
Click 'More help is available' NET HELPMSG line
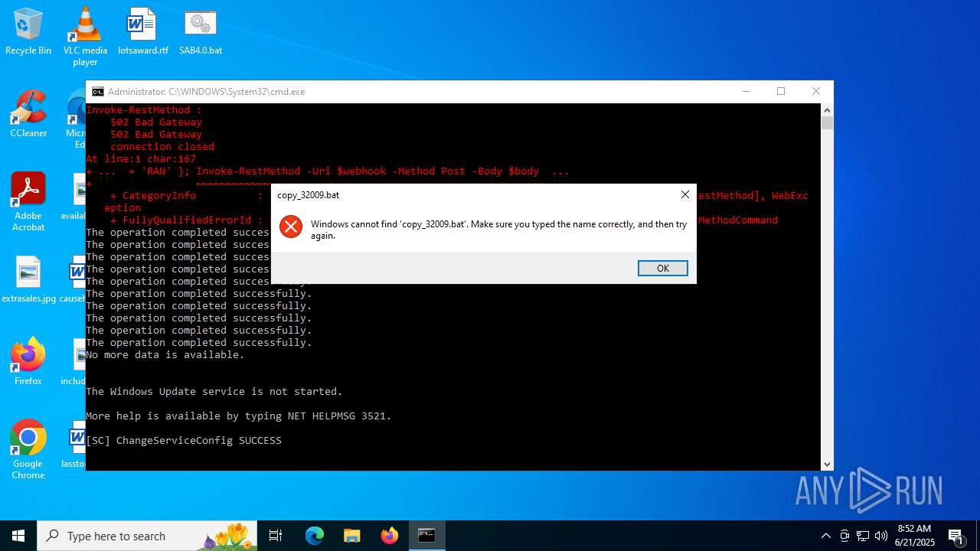coord(239,416)
